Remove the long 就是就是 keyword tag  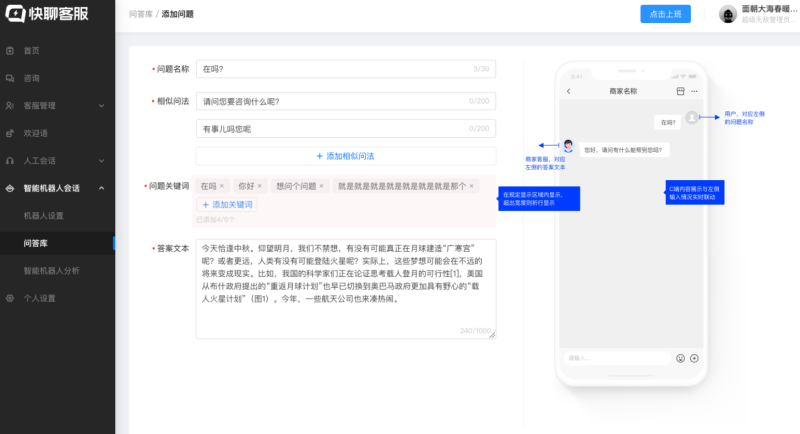pos(471,186)
